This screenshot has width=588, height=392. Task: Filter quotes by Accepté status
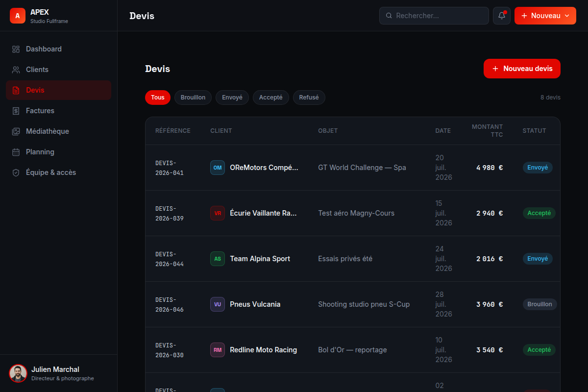click(271, 98)
